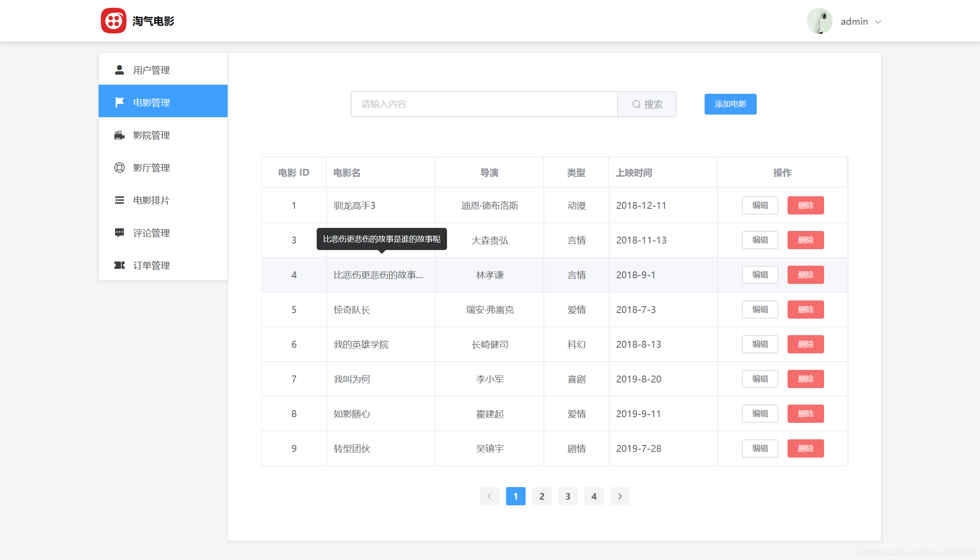980x560 pixels.
Task: Click the user icon beside 用户管理
Action: 119,70
